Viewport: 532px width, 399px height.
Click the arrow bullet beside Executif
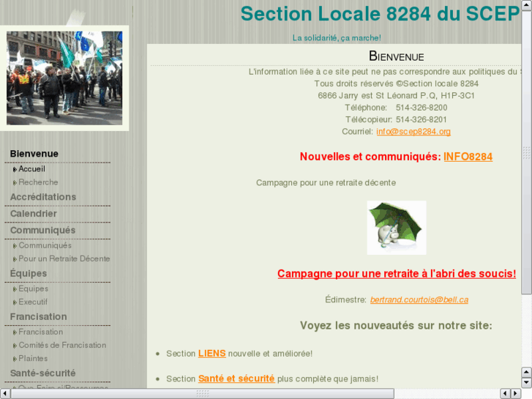click(15, 302)
